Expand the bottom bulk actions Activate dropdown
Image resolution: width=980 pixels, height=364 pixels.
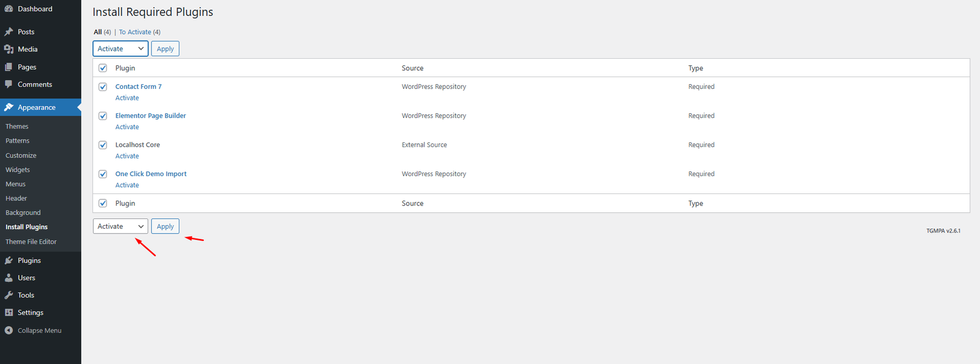coord(120,226)
